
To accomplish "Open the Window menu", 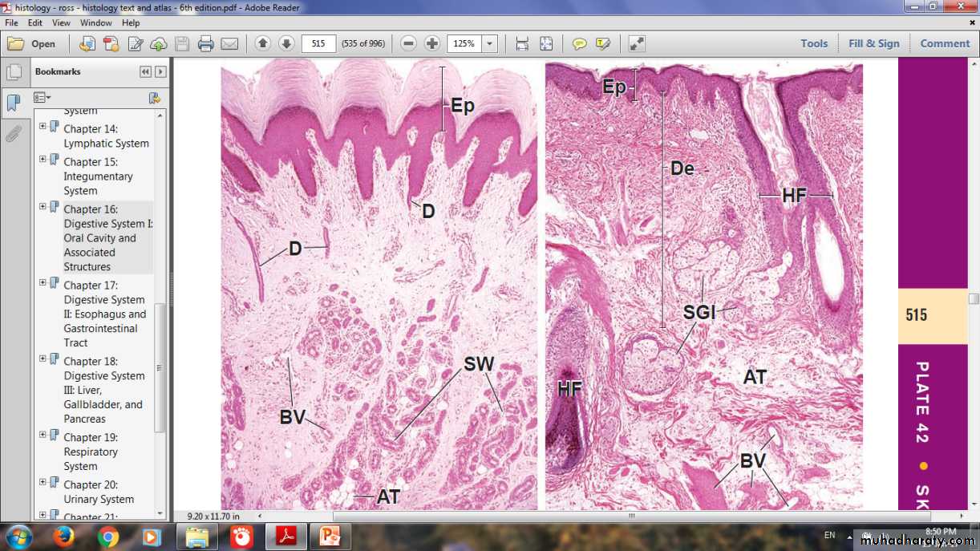I will (95, 23).
